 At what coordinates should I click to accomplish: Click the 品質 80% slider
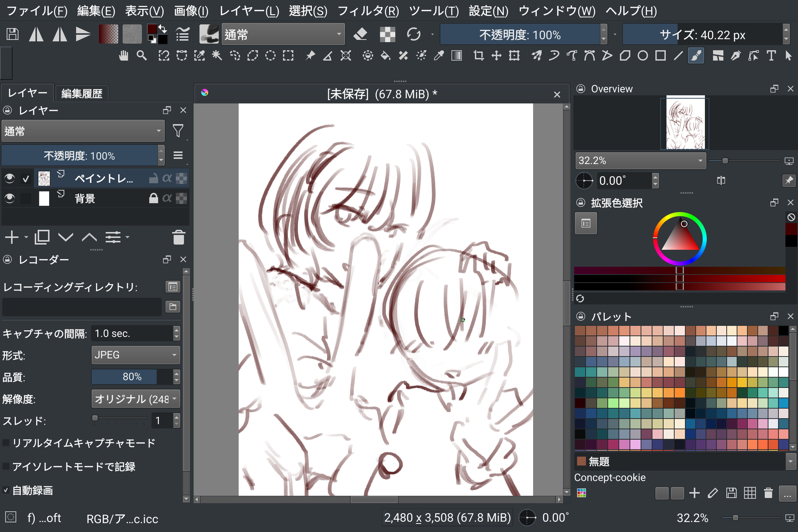click(132, 377)
